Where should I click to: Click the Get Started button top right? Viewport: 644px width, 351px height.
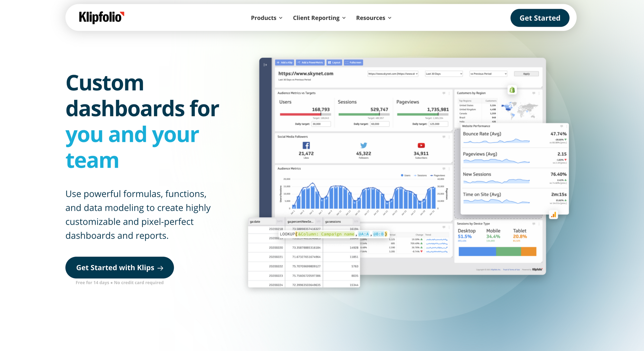pos(540,18)
